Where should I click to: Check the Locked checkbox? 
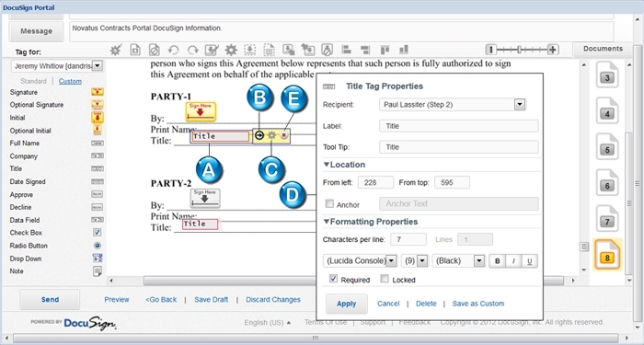pyautogui.click(x=385, y=279)
